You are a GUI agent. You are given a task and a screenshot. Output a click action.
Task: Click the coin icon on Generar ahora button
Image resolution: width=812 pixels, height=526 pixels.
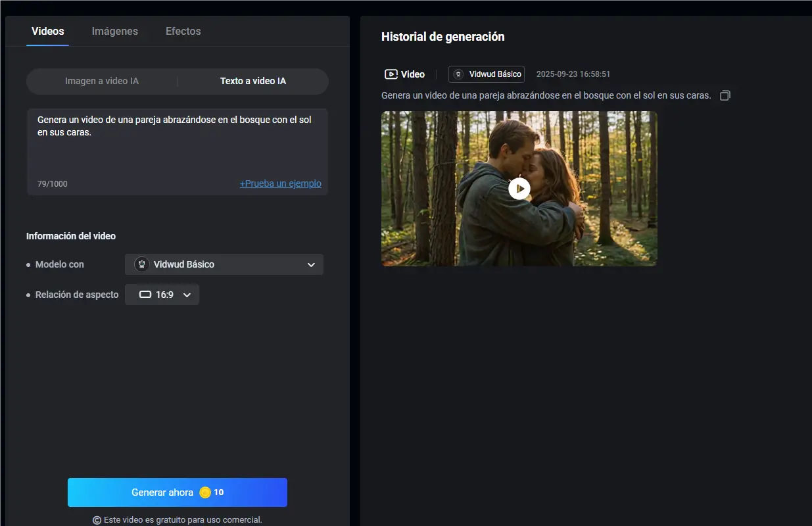[206, 492]
